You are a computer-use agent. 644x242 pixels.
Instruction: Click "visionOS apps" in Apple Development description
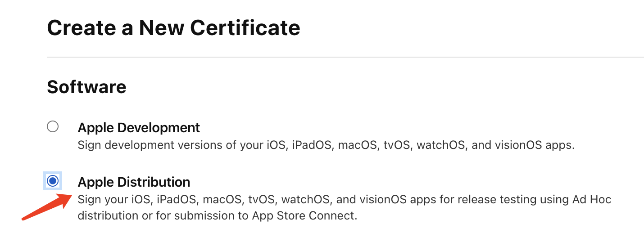pos(535,145)
